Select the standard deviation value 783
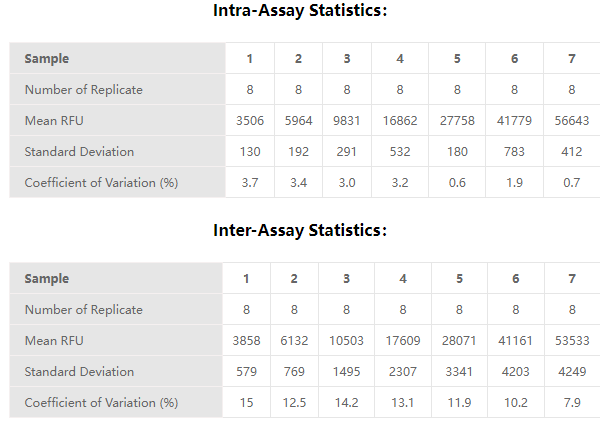 point(514,152)
